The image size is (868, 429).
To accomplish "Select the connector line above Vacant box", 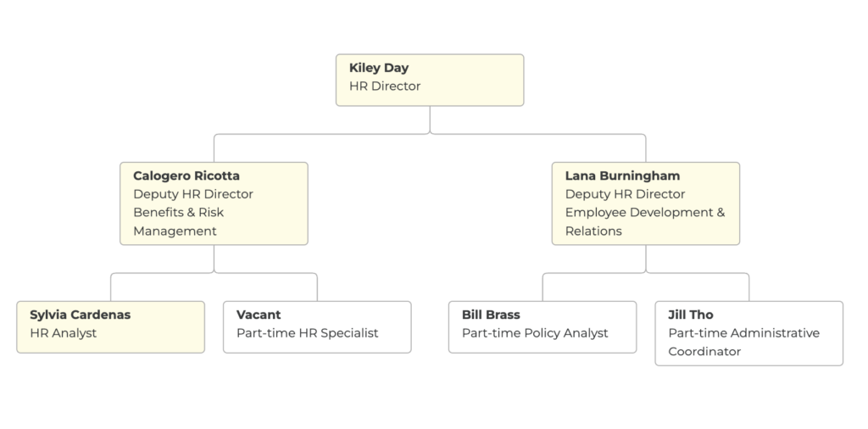I will 317,287.
